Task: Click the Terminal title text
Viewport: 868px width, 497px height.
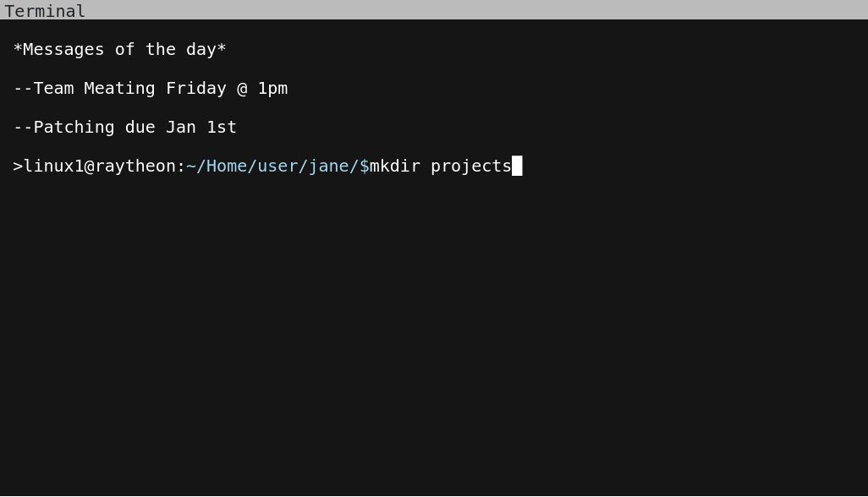Action: [x=45, y=11]
